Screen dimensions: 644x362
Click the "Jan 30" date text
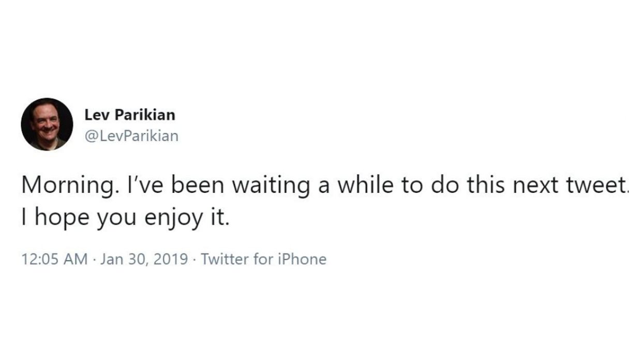(118, 259)
